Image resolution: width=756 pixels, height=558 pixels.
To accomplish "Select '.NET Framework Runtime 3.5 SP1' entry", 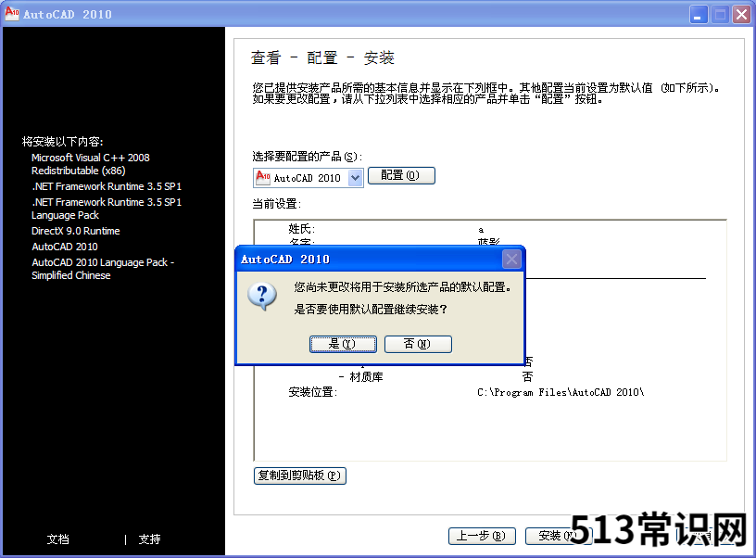I will click(107, 186).
